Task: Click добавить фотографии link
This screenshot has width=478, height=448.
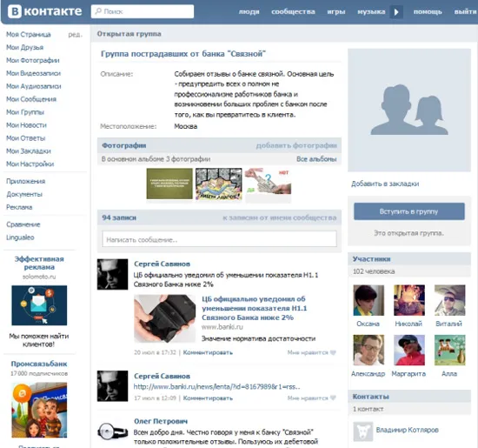Action: [296, 145]
